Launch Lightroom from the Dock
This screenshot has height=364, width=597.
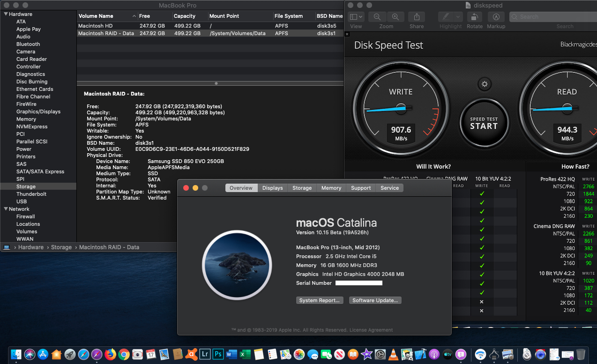pos(205,354)
